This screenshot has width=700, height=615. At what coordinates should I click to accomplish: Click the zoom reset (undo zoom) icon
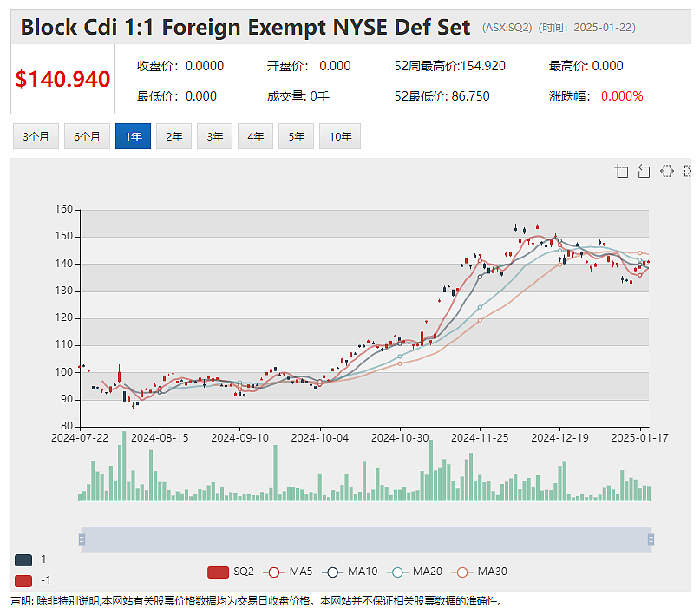[x=644, y=172]
